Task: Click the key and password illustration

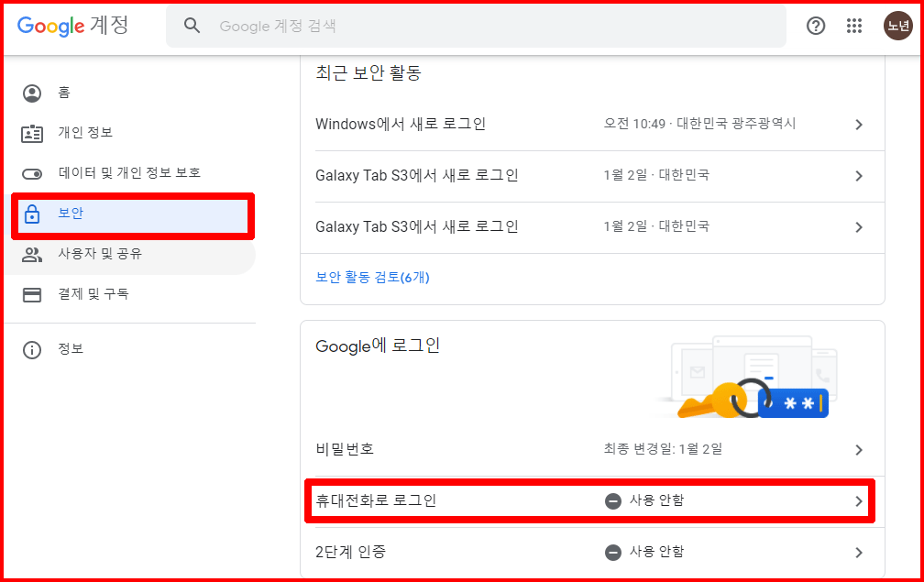Action: pyautogui.click(x=748, y=377)
